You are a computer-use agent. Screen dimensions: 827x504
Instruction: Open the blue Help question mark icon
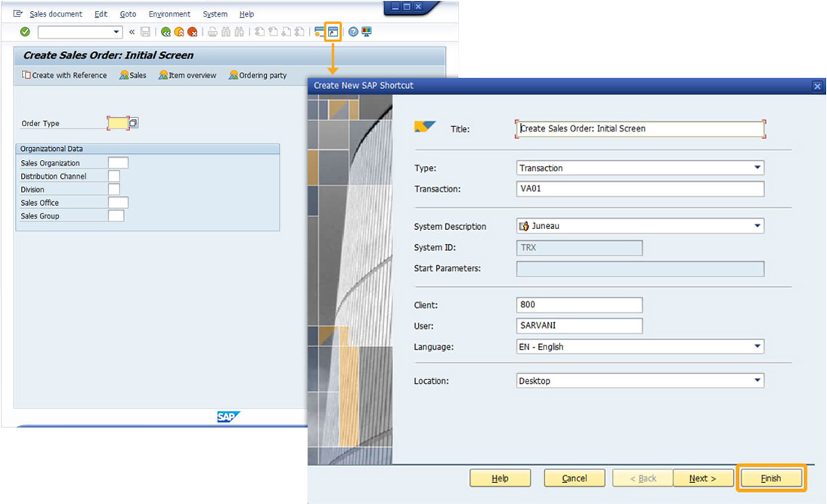pyautogui.click(x=353, y=32)
